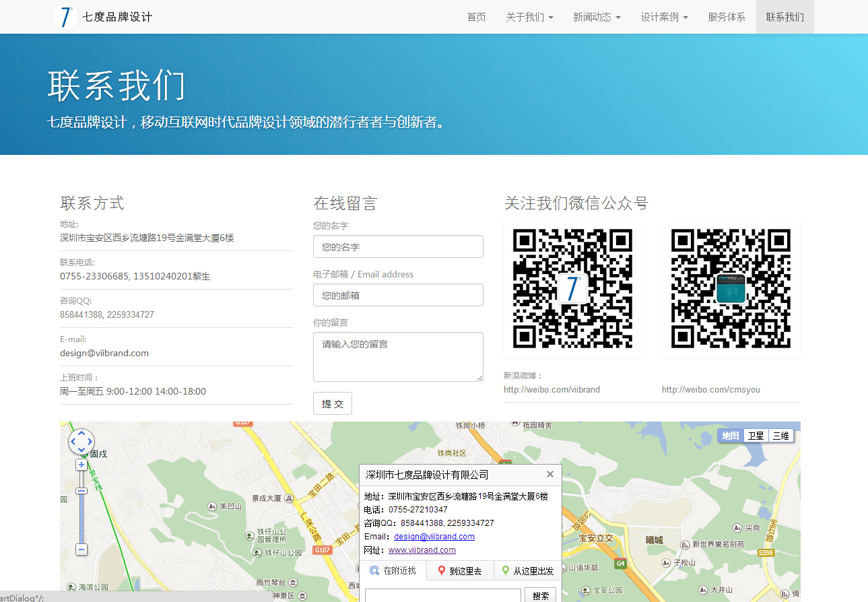Open 服务体系 in the navigation bar

pos(727,17)
